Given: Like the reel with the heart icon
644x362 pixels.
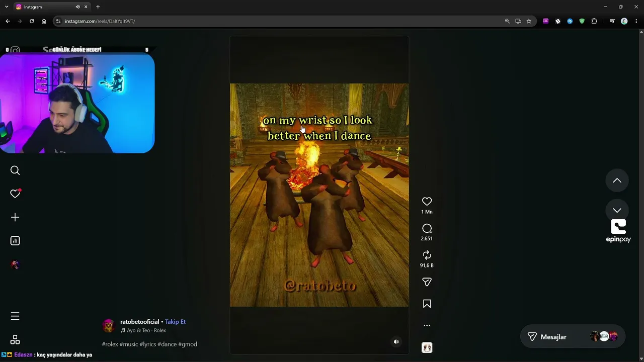Looking at the screenshot, I should tap(427, 201).
